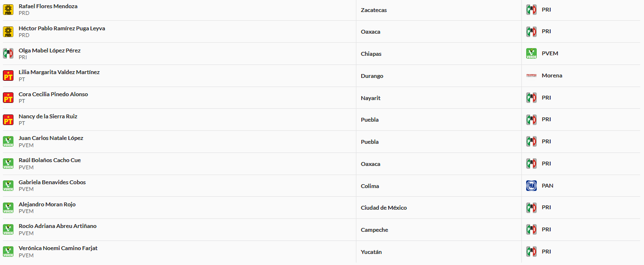Select the name Rocío Adriana Abreu Artiñano
Screen dimensions: 644x265
[x=57, y=226]
